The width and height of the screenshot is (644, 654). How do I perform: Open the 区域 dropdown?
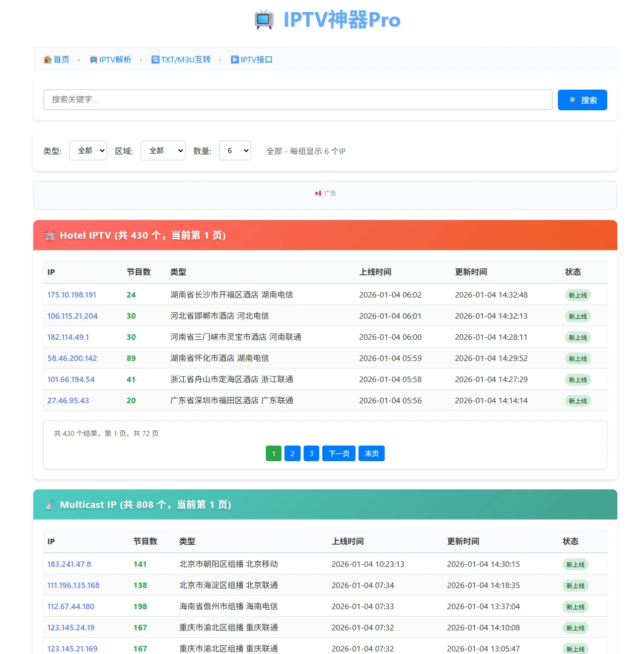(x=163, y=150)
